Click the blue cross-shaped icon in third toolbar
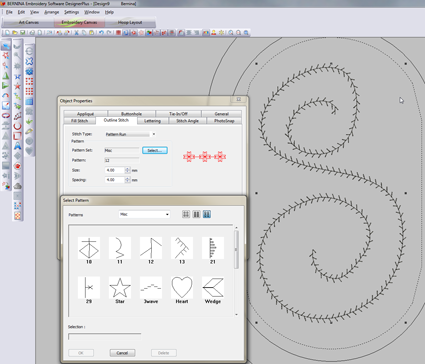Viewport: 425px width, 364px height. (x=29, y=61)
